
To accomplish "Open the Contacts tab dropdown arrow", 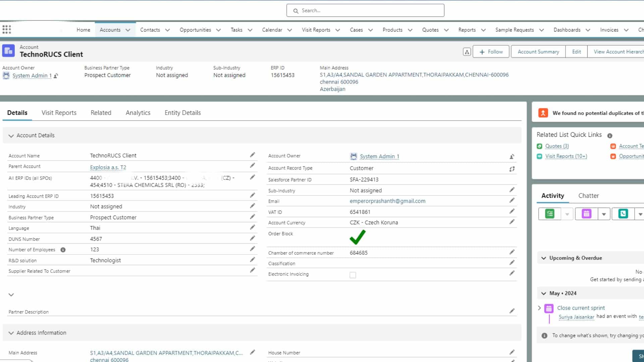I will point(167,30).
